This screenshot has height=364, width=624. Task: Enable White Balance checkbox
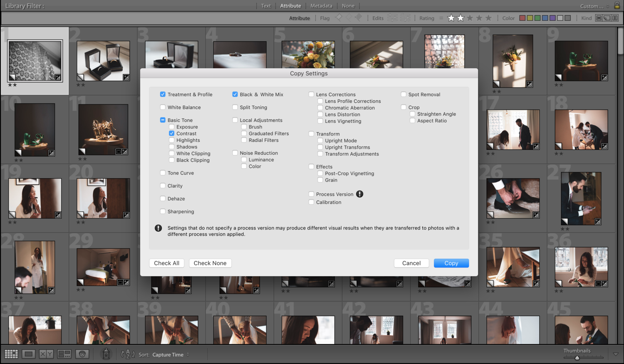click(163, 107)
